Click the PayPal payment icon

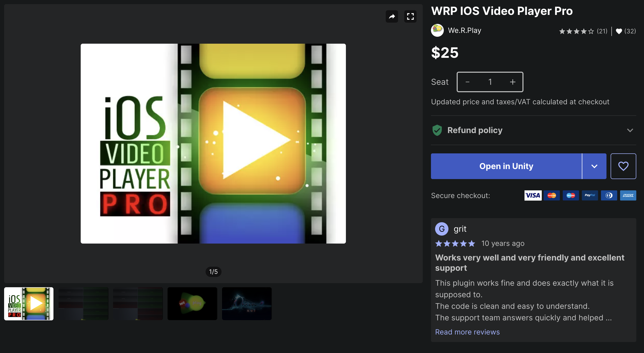[590, 196]
